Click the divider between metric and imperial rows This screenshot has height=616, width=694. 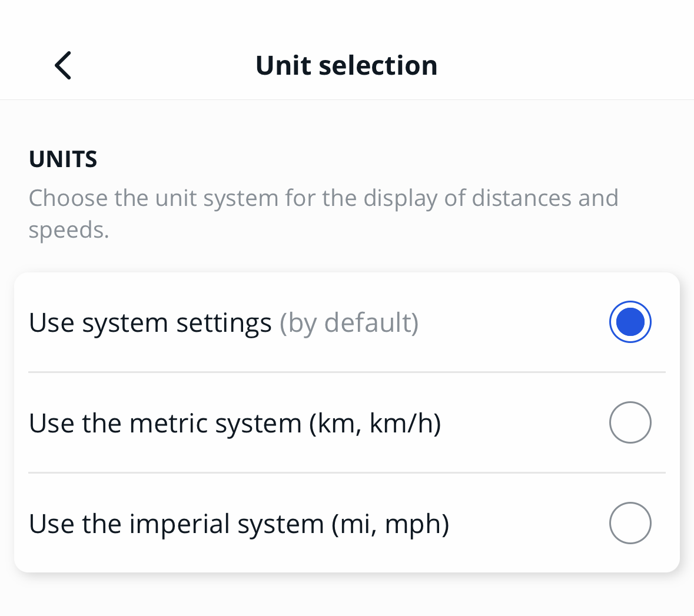[347, 472]
